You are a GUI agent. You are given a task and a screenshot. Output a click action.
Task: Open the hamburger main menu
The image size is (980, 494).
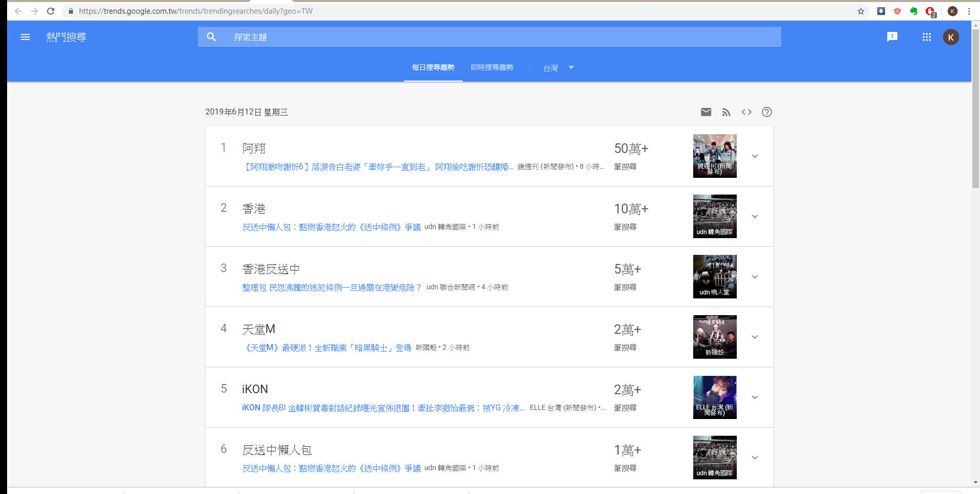click(x=25, y=37)
